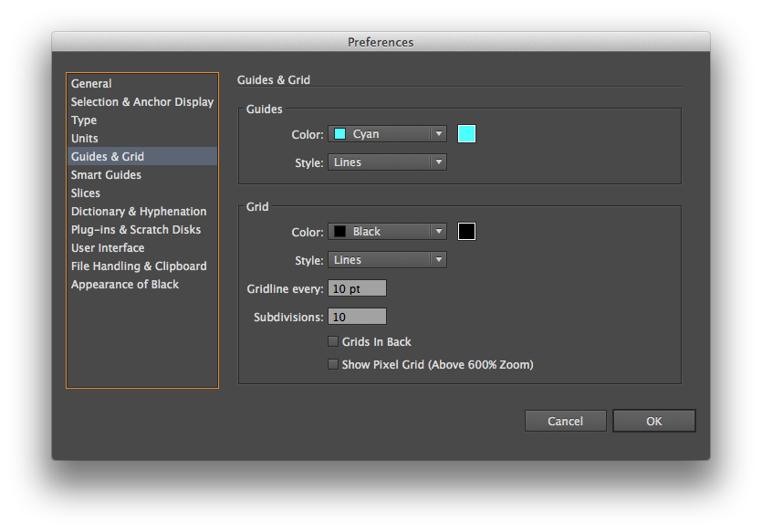
Task: Click the Gridline every input field
Action: pos(357,288)
